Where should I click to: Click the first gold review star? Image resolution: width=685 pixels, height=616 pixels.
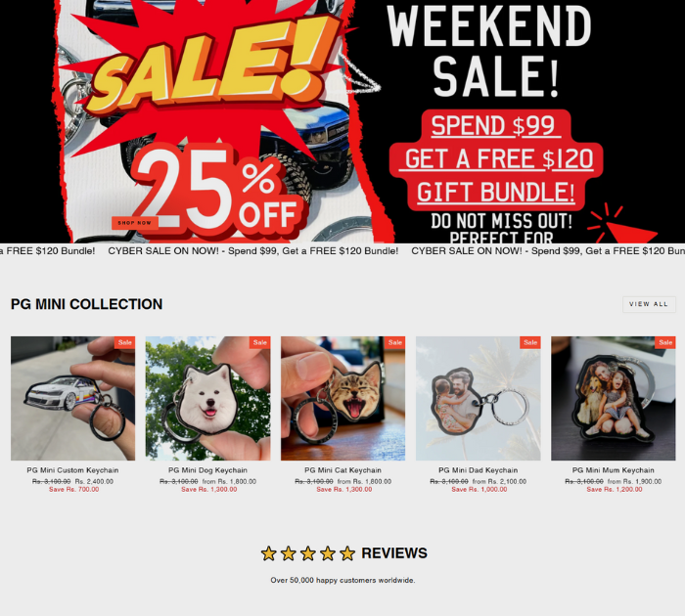tap(269, 553)
